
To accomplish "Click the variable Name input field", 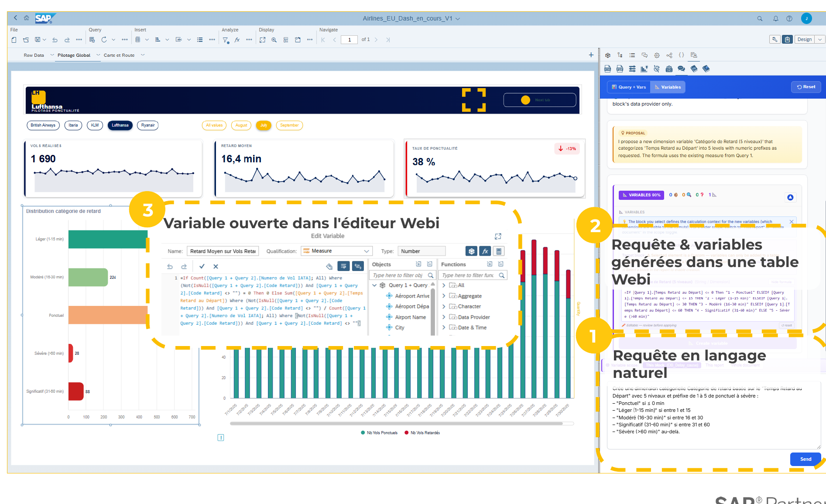I will coord(223,251).
